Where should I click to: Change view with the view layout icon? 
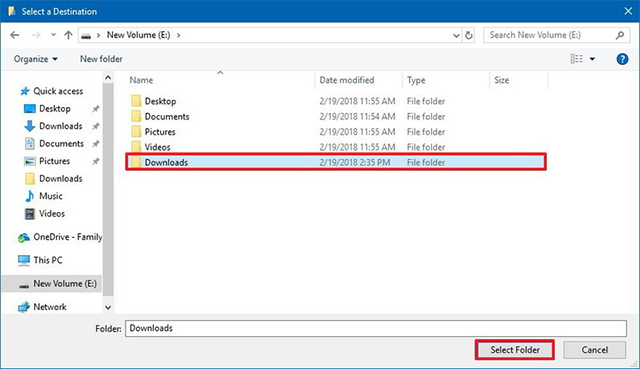click(x=576, y=59)
